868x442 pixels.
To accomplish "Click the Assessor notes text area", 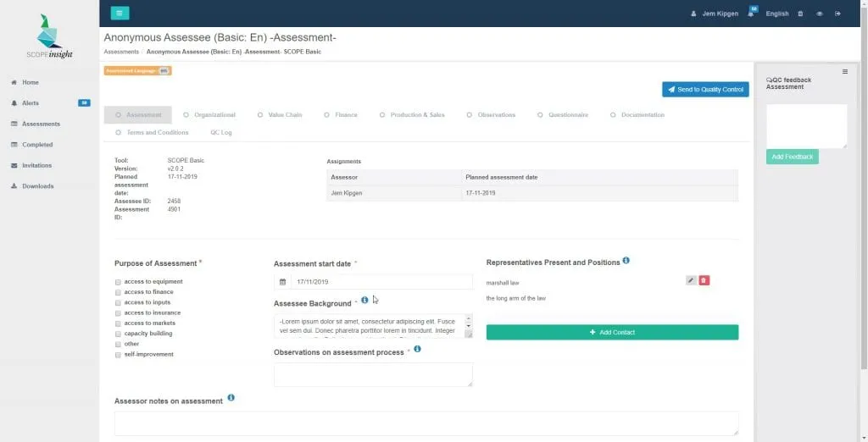I will [426, 423].
